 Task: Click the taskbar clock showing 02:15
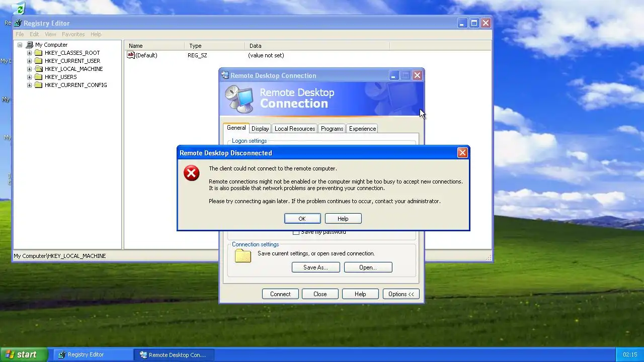coord(630,354)
